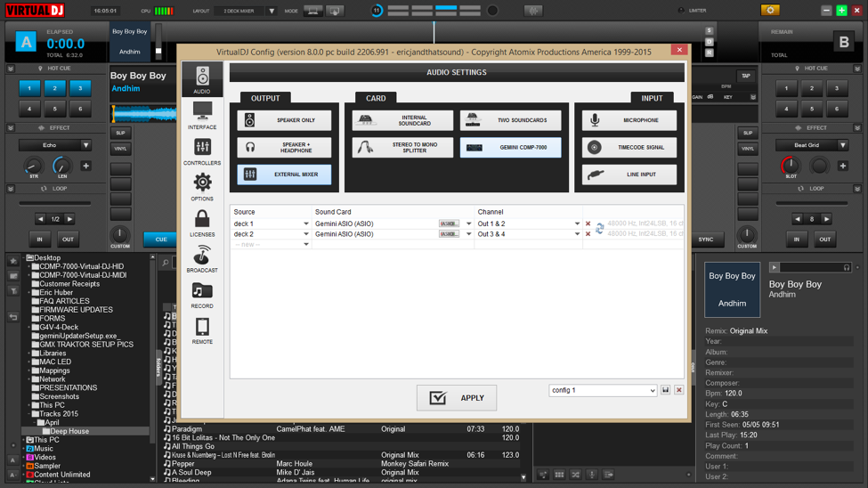
Task: Open the Controllers settings section
Action: (x=202, y=151)
